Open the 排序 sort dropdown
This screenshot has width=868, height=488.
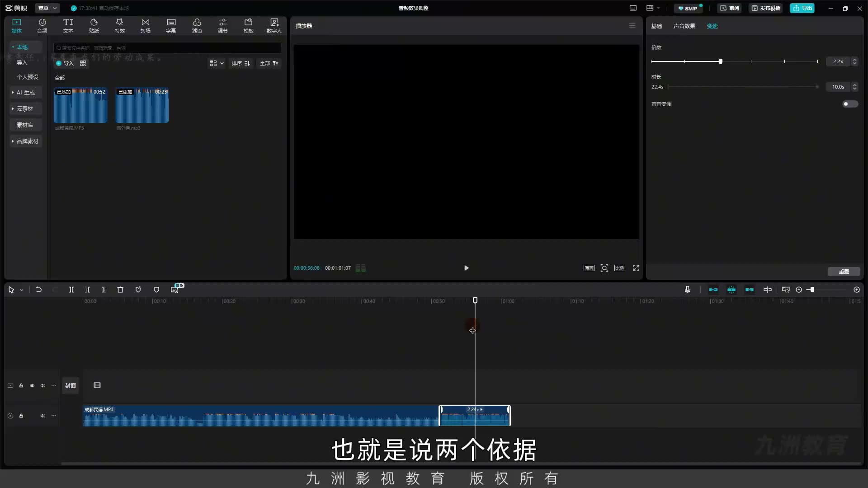click(x=241, y=63)
